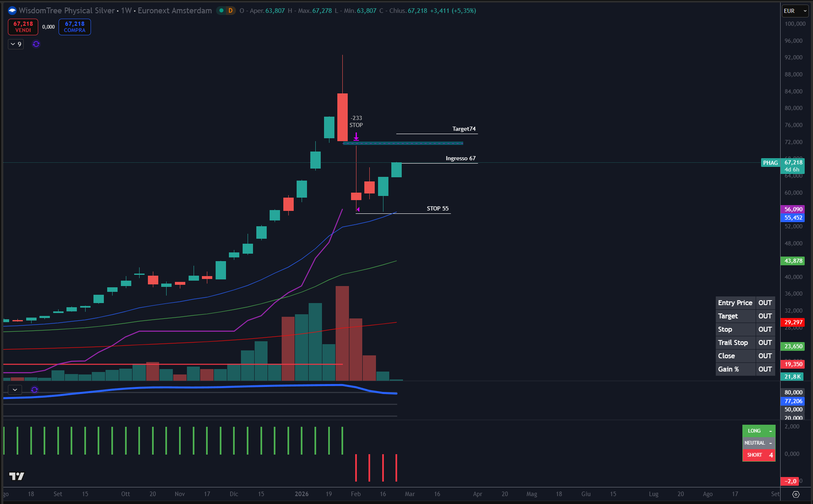This screenshot has height=504, width=813.
Task: Click the WisdomTree symbol logo icon
Action: click(x=12, y=11)
